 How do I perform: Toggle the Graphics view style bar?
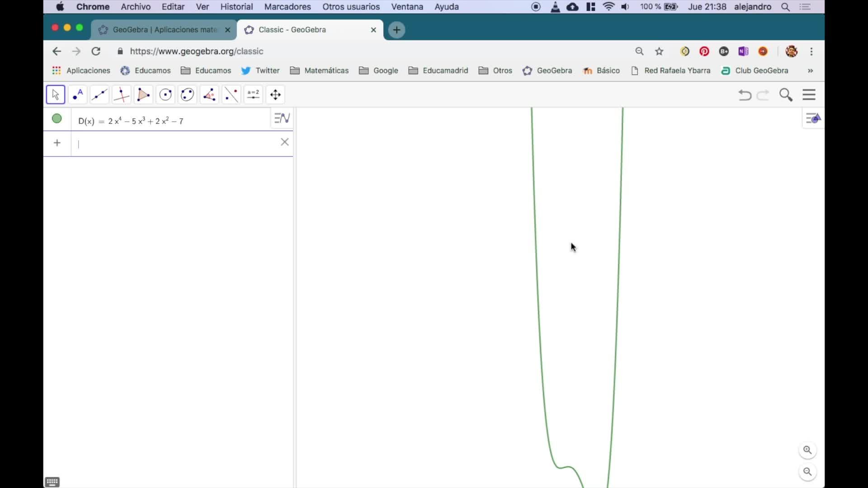(x=813, y=118)
